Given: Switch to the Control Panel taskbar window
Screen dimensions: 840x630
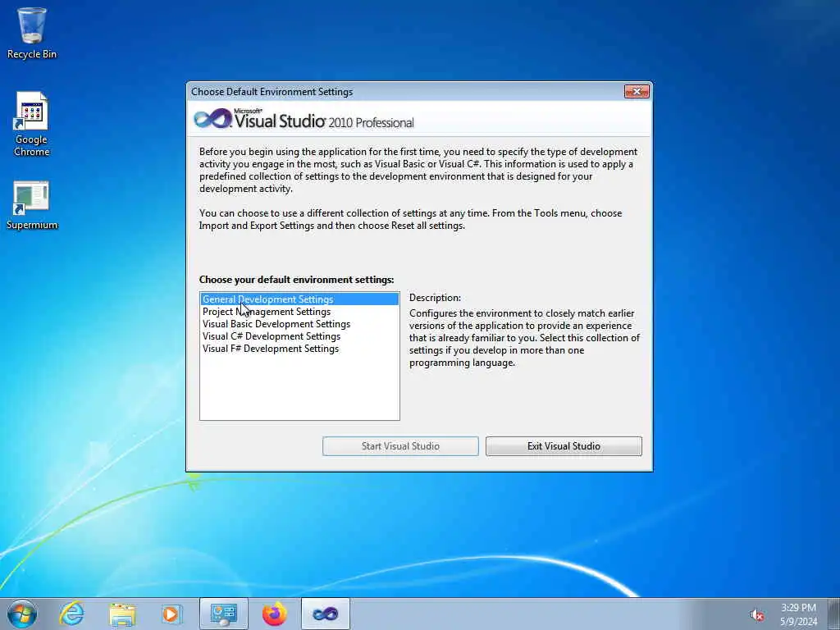Looking at the screenshot, I should [x=223, y=614].
